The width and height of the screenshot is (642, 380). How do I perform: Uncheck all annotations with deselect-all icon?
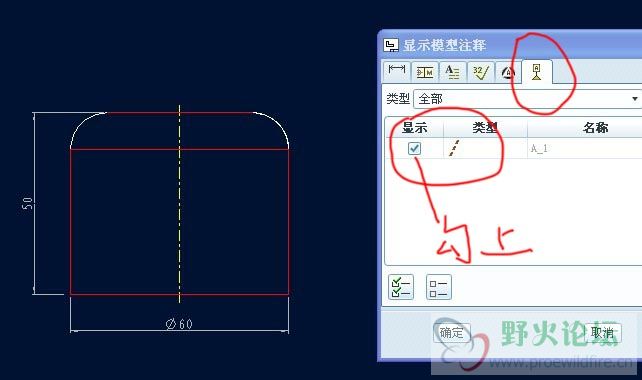point(439,287)
